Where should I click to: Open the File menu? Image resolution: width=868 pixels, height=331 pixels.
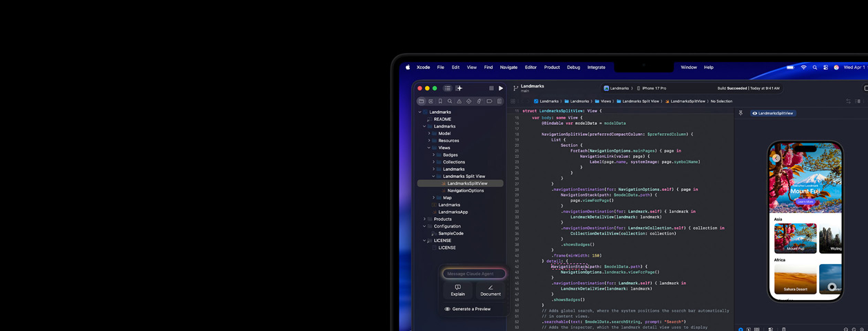[x=440, y=68]
